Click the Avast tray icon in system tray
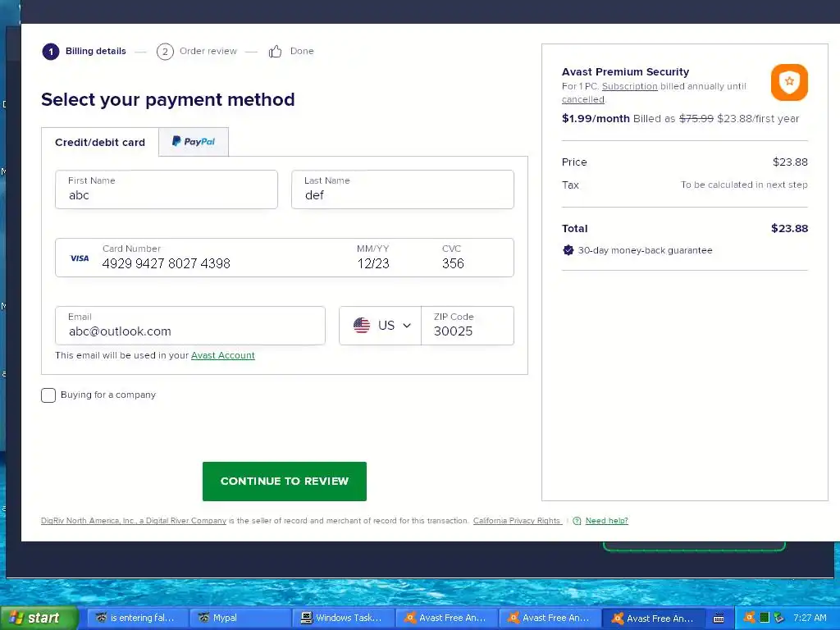The height and width of the screenshot is (630, 840). pos(750,618)
